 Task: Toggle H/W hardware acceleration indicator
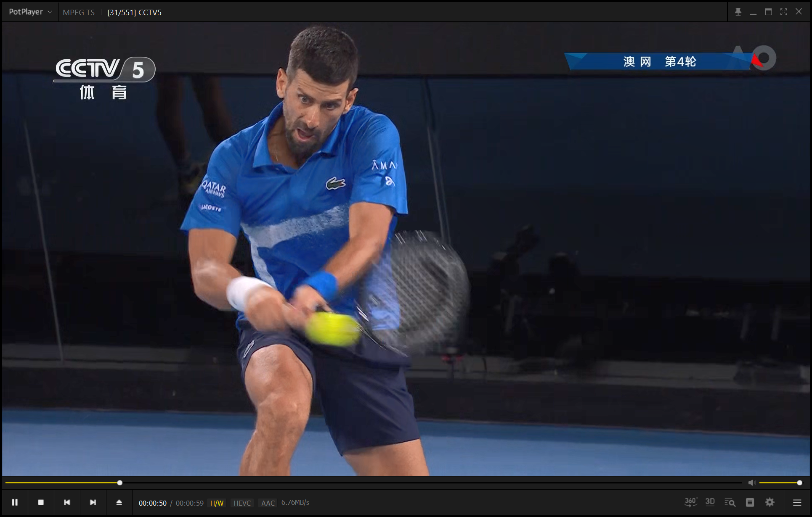click(x=217, y=503)
